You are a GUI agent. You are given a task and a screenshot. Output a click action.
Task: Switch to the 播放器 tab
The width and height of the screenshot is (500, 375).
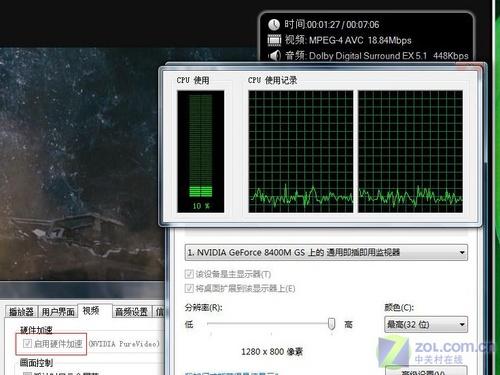click(x=21, y=312)
